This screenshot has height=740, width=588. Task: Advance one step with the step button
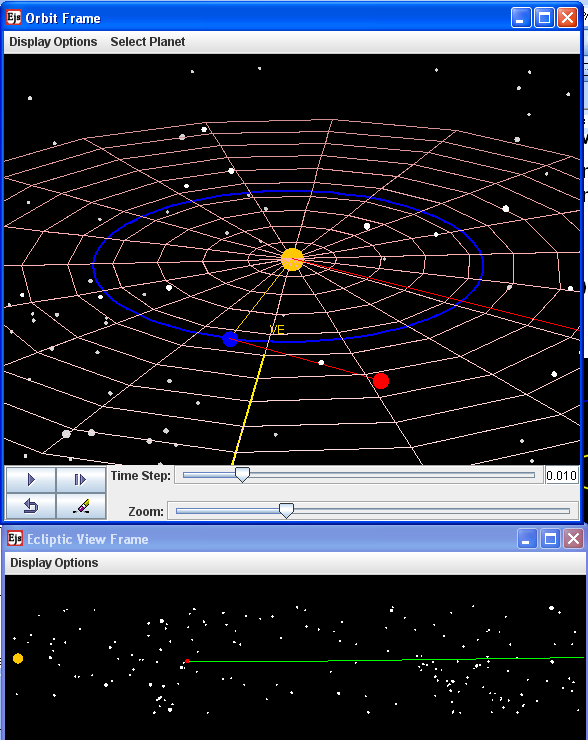[x=81, y=480]
